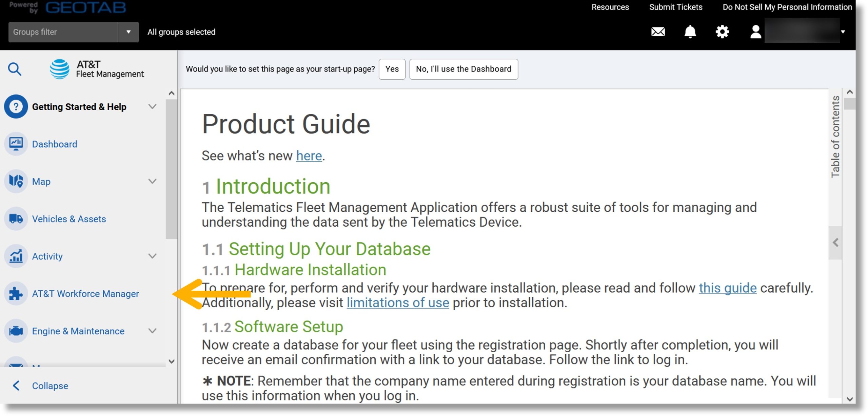Click the page scrollbar thumb

click(x=850, y=104)
